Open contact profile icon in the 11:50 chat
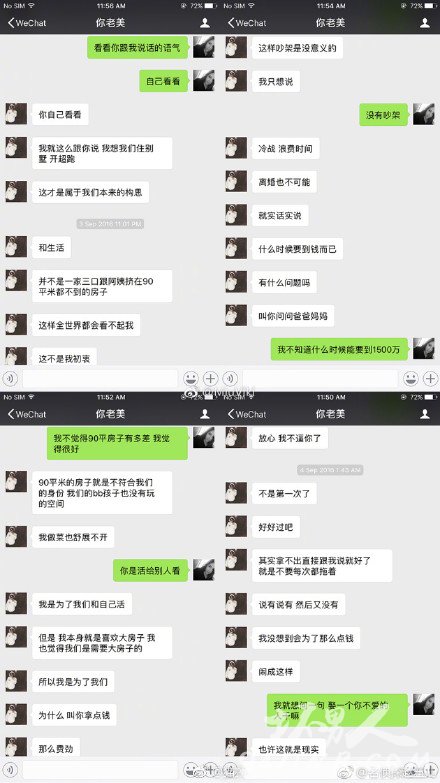 click(x=425, y=414)
